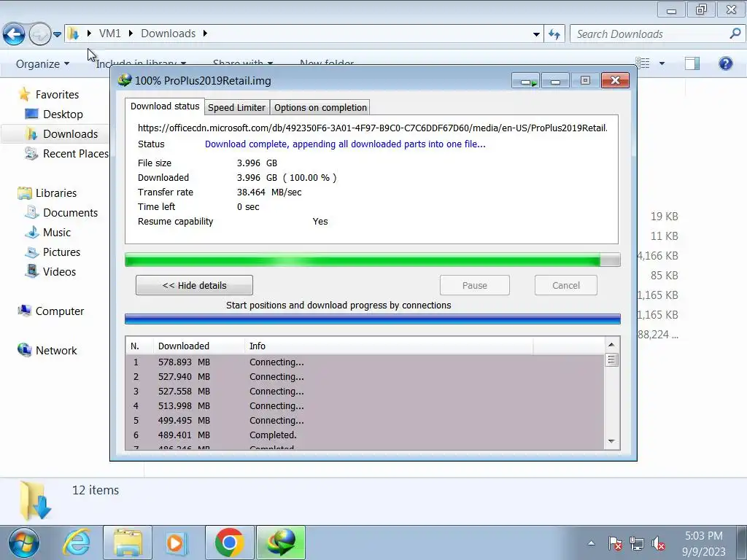Select connection row 4 with 513.998 MB
Image resolution: width=747 pixels, height=560 pixels.
tap(365, 406)
